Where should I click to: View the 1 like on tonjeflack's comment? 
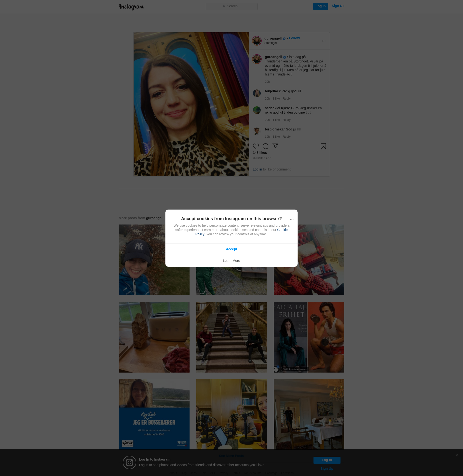[276, 99]
